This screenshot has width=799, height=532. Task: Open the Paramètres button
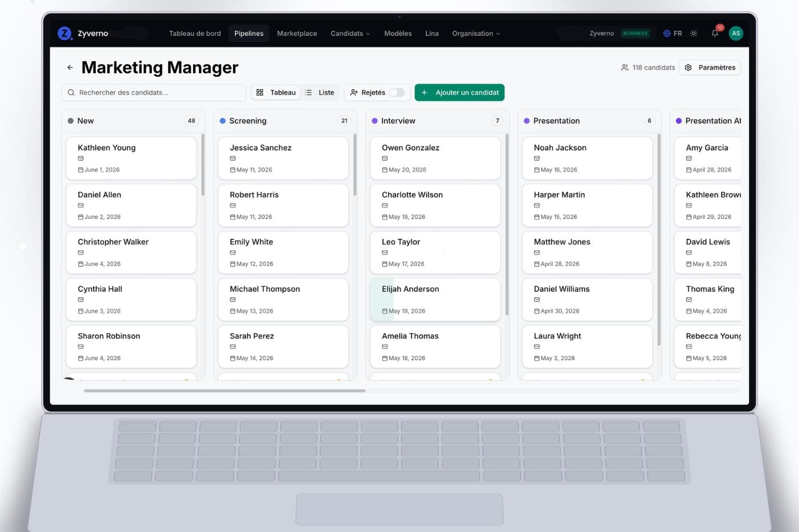[710, 67]
